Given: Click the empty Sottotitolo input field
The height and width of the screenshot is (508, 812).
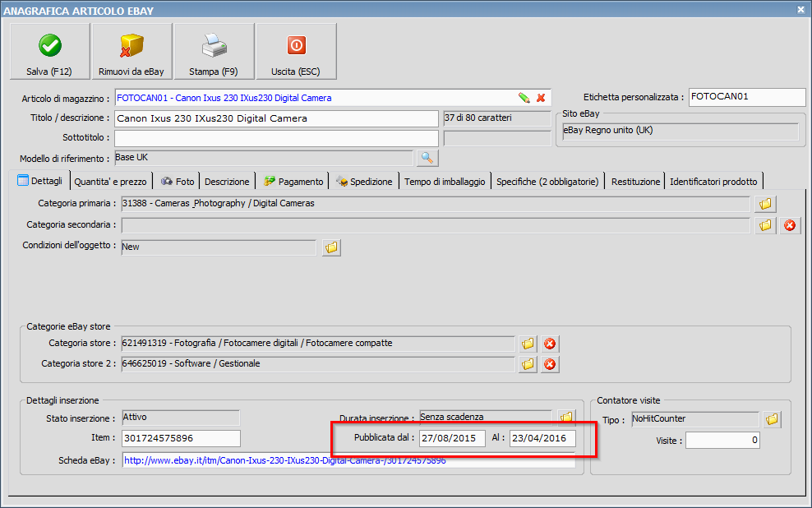Looking at the screenshot, I should click(276, 138).
